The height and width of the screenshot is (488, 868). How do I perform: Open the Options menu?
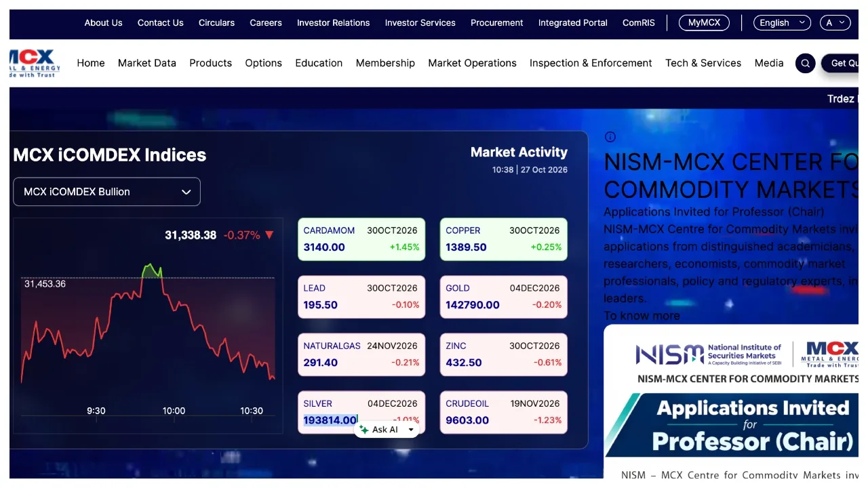[x=264, y=63]
